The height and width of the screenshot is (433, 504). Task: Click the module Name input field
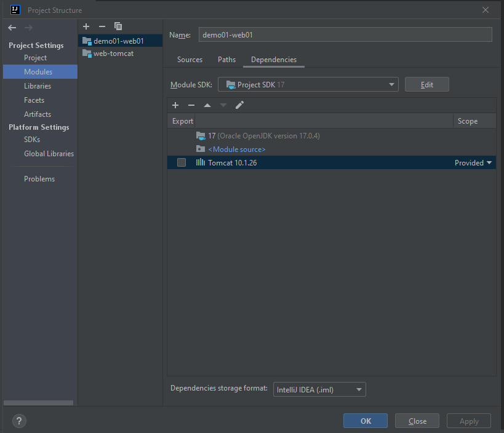point(345,34)
